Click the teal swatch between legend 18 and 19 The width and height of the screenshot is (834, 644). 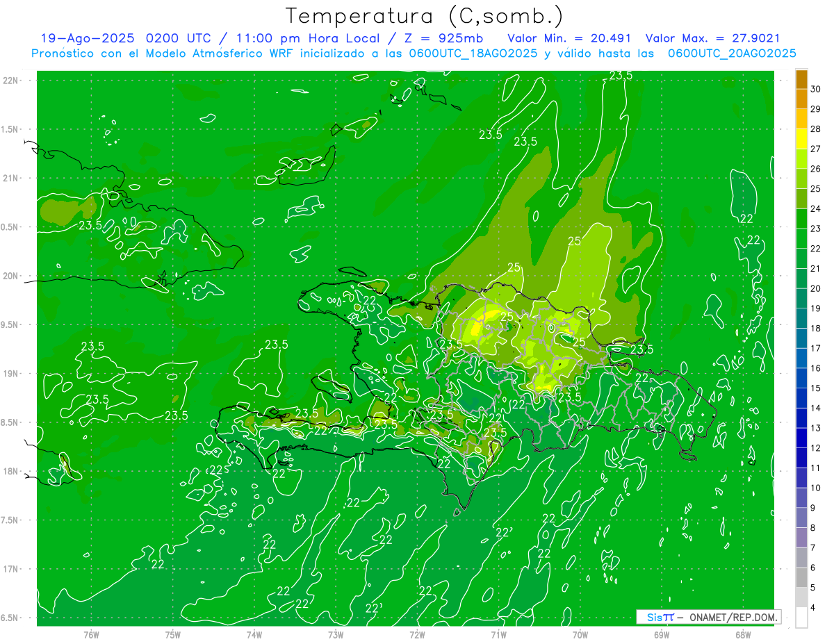coord(801,318)
